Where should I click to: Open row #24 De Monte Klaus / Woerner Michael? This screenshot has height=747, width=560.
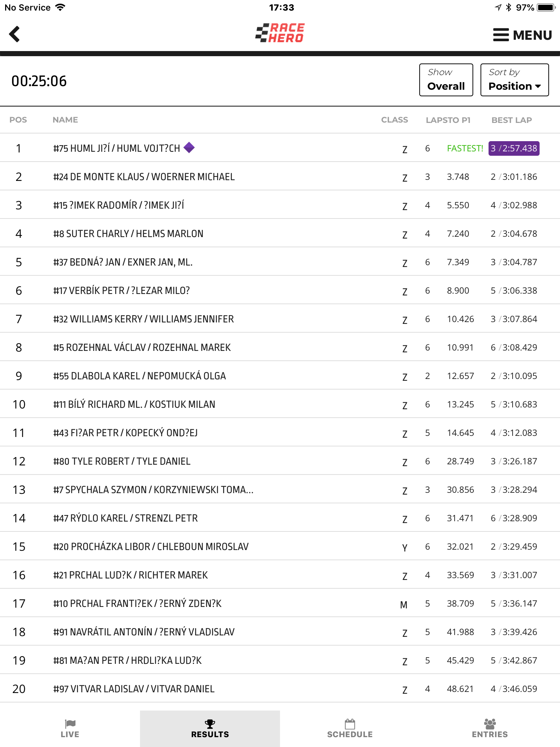click(x=280, y=177)
